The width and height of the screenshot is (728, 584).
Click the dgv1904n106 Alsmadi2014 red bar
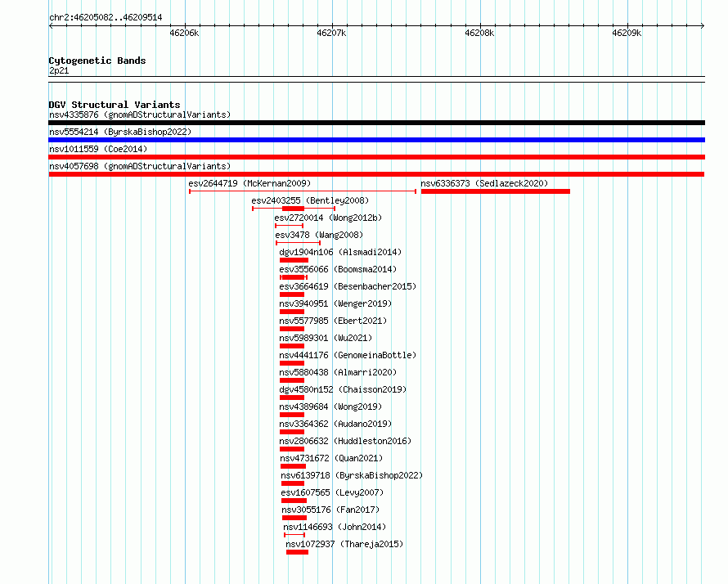(x=294, y=260)
